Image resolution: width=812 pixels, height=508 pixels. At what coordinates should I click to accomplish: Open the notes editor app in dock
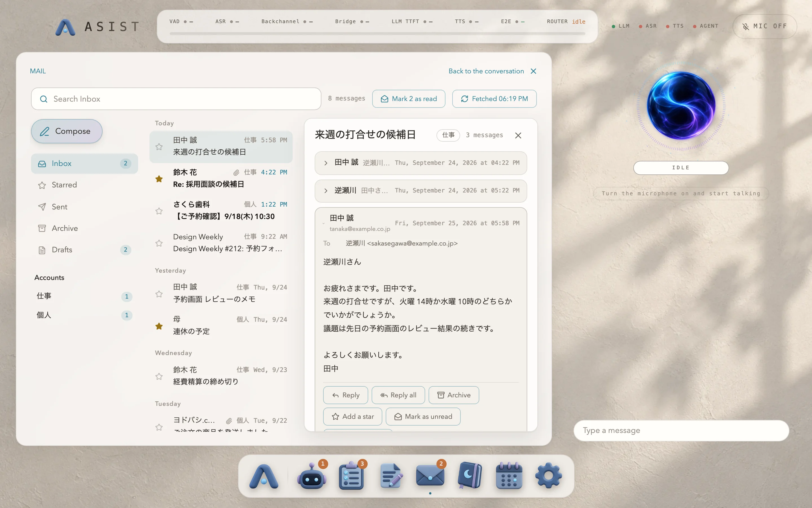[x=391, y=476]
